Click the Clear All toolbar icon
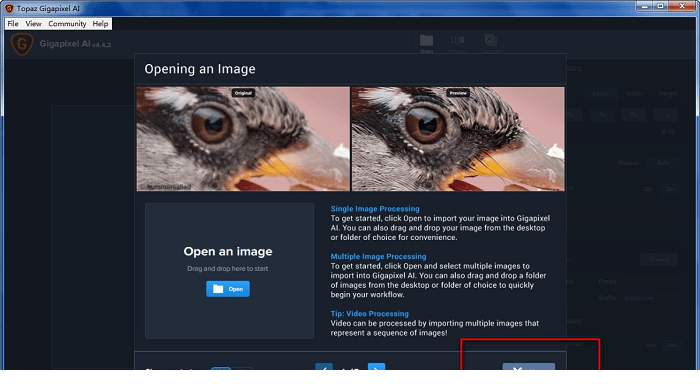Image resolution: width=700 pixels, height=384 pixels. pos(490,42)
